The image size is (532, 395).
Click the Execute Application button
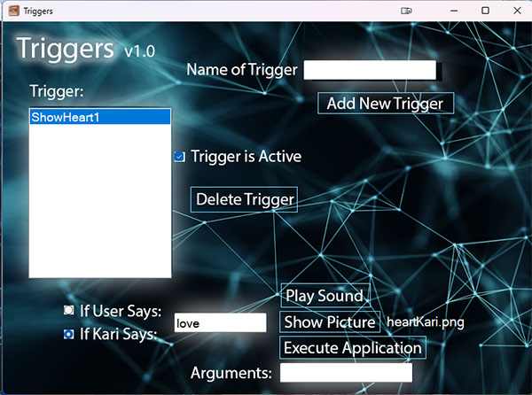[x=352, y=347]
